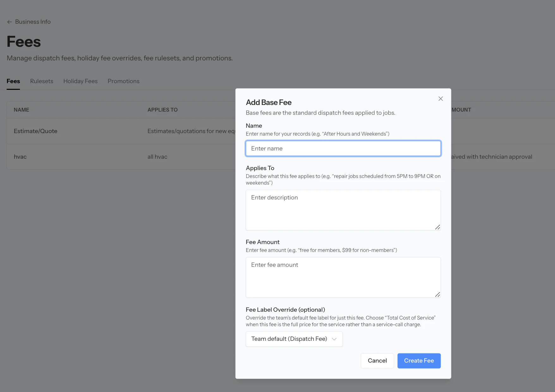Click the Enter fee amount text area
This screenshot has width=555, height=392.
tap(343, 277)
